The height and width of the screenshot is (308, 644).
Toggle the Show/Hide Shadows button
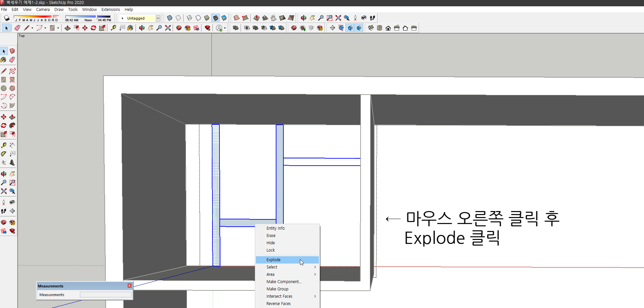click(x=7, y=18)
